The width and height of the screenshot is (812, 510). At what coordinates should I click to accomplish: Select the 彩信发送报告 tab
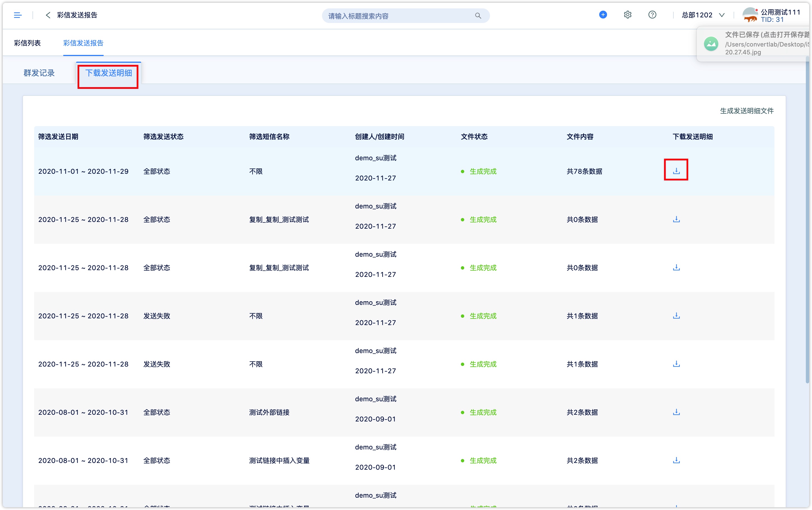pos(83,43)
